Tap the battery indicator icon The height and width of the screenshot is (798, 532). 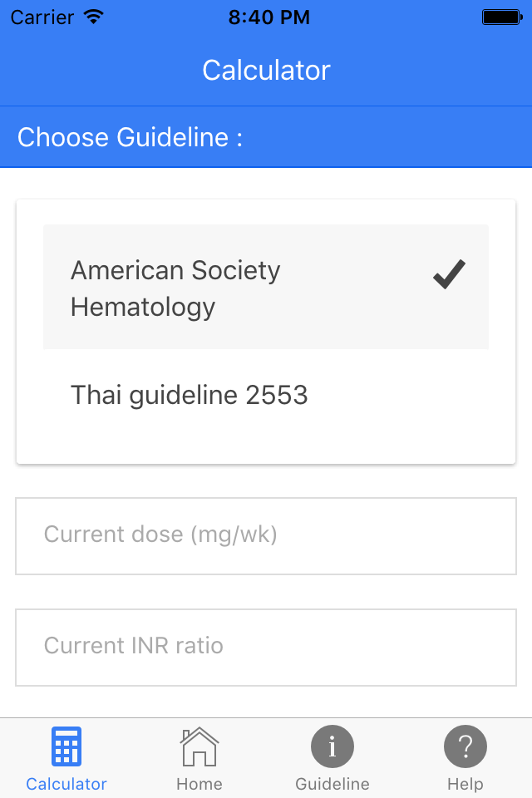502,17
